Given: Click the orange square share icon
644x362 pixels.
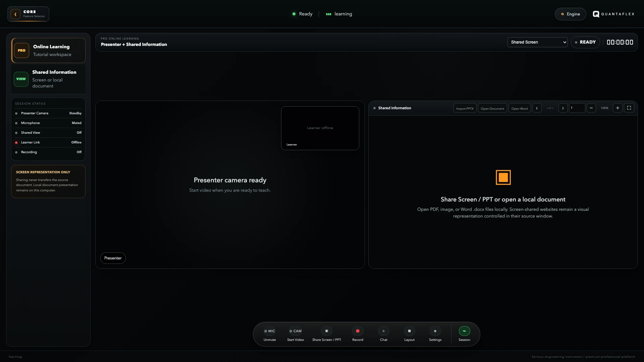Looking at the screenshot, I should (x=503, y=177).
